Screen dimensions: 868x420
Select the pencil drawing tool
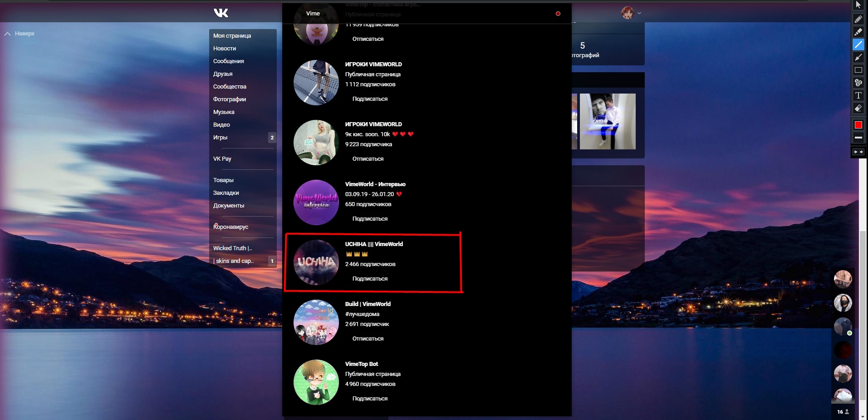[x=858, y=19]
